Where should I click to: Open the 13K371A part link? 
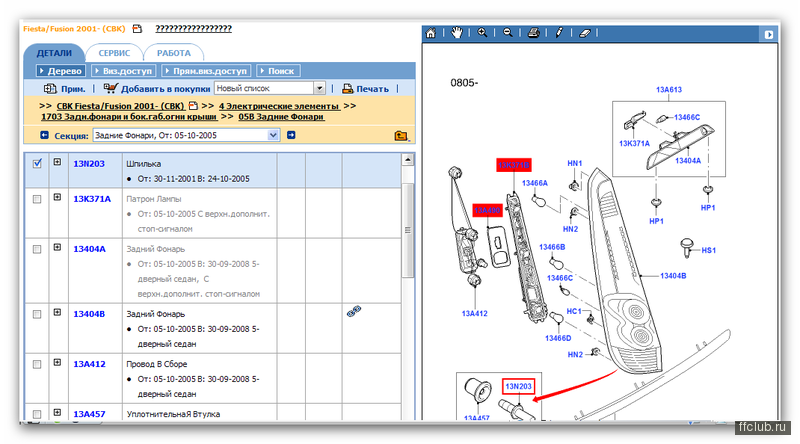[x=92, y=199]
